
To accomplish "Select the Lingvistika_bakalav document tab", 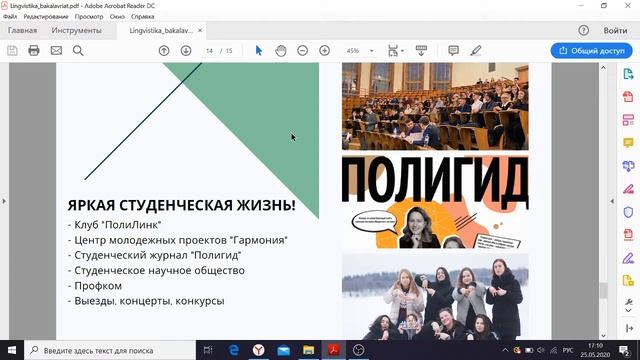I will click(x=161, y=31).
